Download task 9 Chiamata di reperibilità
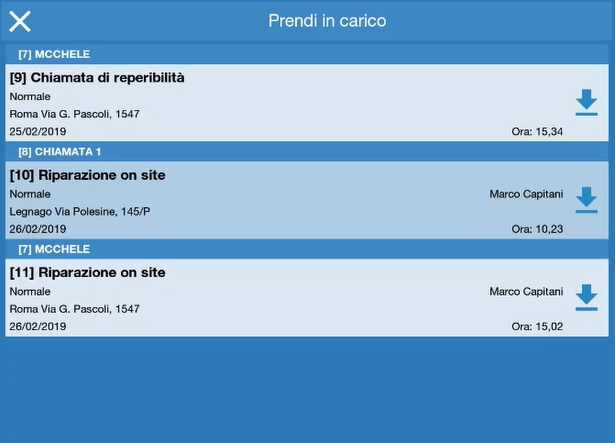615x443 pixels. (x=587, y=102)
